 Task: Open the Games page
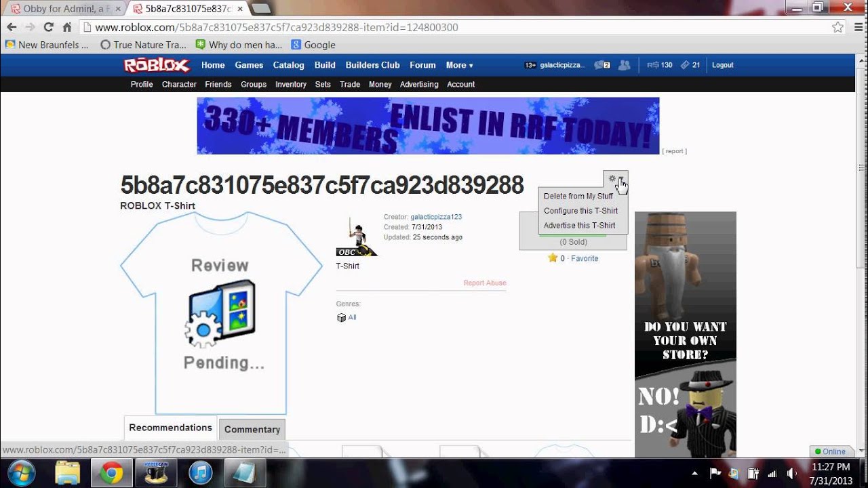[x=249, y=65]
